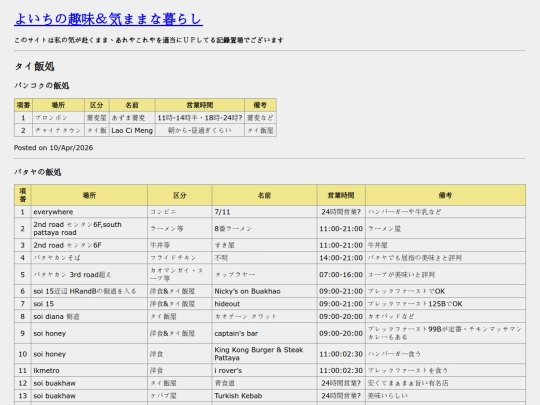
Task: Click the '09:00-20:00' hours for captain's bar
Action: click(x=341, y=333)
